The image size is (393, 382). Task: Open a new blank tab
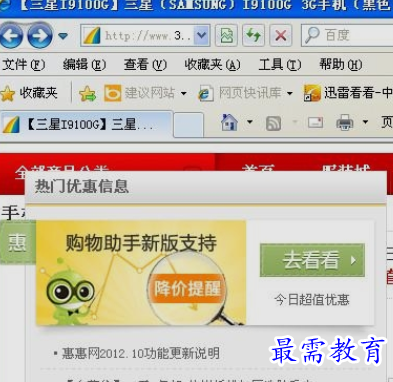189,125
